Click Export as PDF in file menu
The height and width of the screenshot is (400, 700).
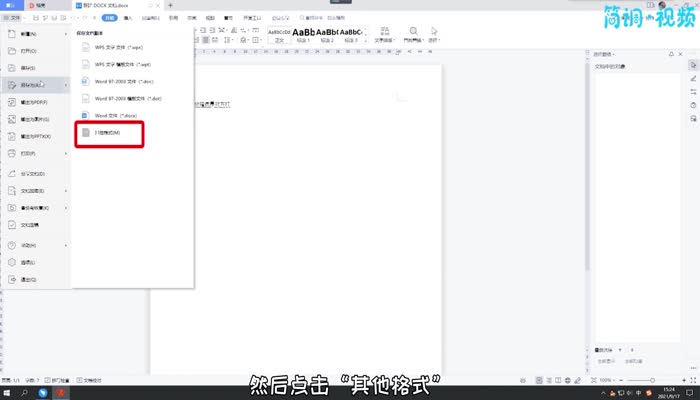pos(34,101)
